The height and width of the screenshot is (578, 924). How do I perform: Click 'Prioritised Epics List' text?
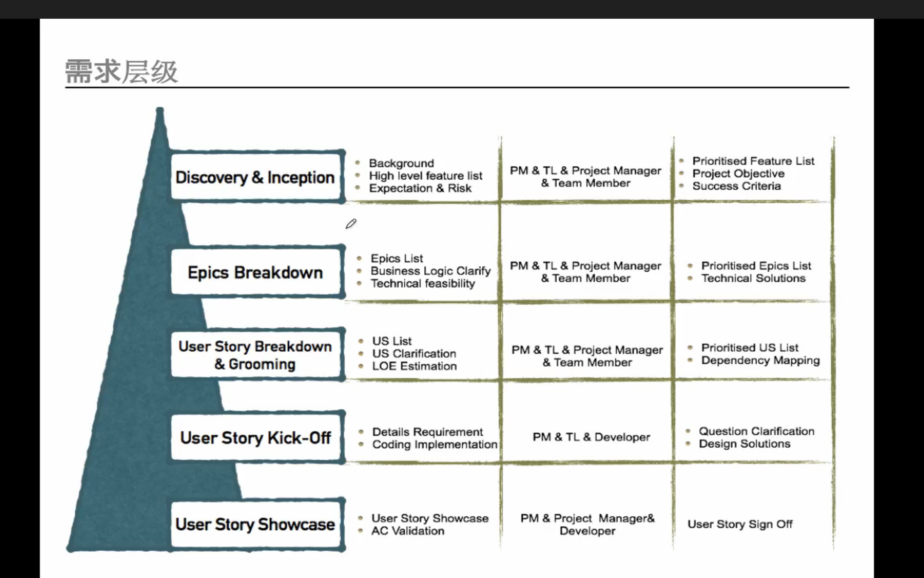coord(756,266)
